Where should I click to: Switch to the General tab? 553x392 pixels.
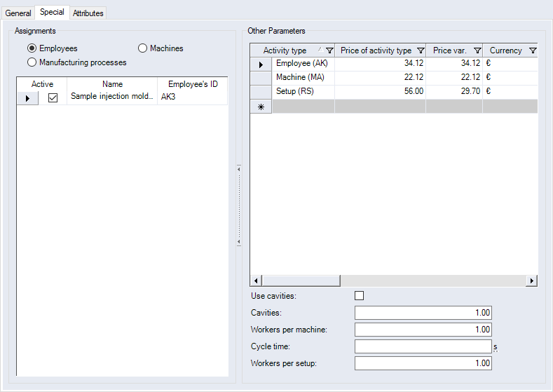tap(18, 13)
